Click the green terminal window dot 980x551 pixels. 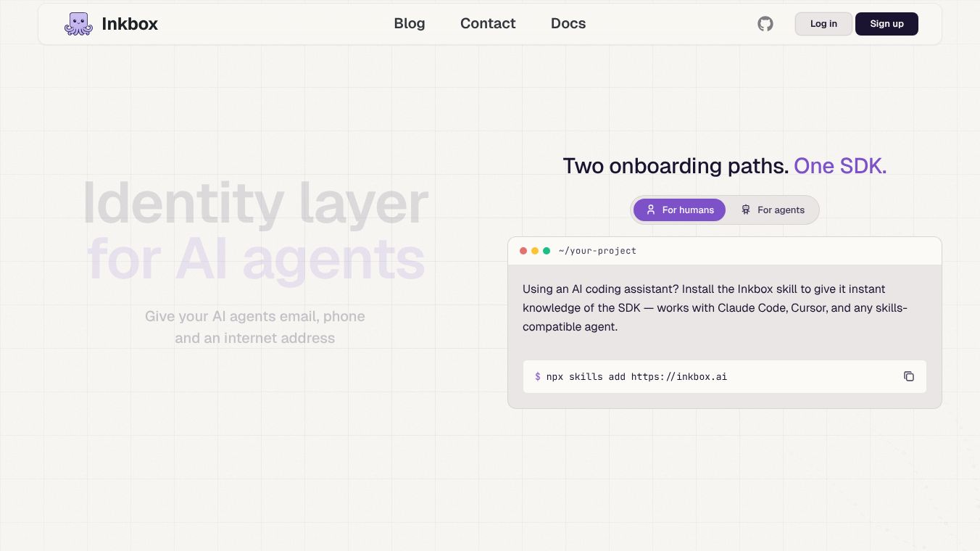coord(547,251)
